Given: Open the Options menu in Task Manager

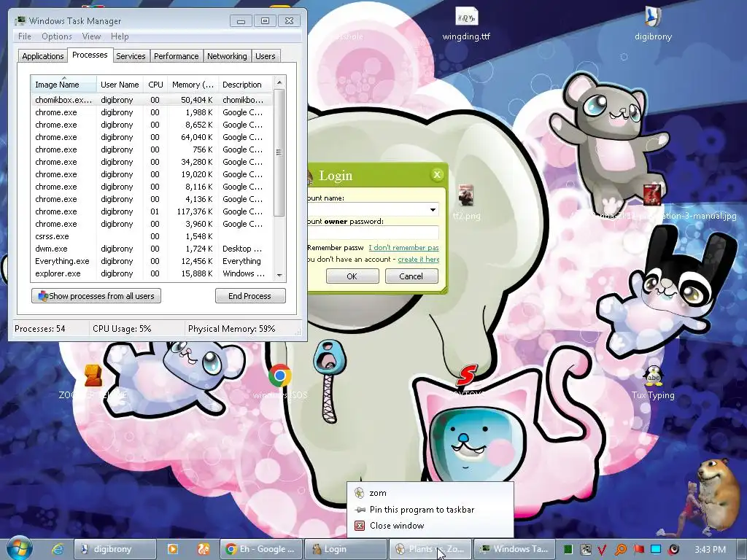Looking at the screenshot, I should (x=57, y=36).
